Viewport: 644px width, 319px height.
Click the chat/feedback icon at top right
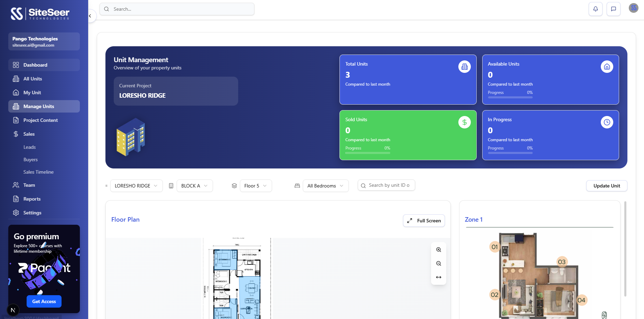point(614,9)
